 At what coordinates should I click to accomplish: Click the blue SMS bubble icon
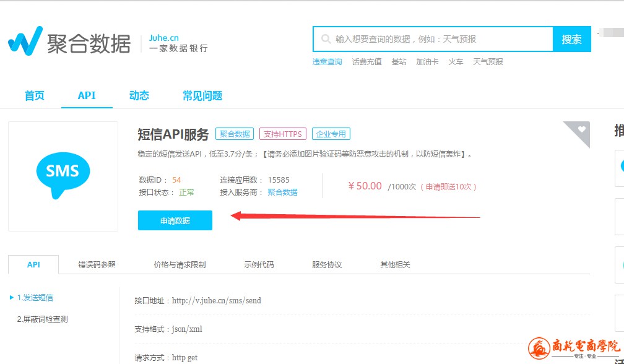(63, 171)
